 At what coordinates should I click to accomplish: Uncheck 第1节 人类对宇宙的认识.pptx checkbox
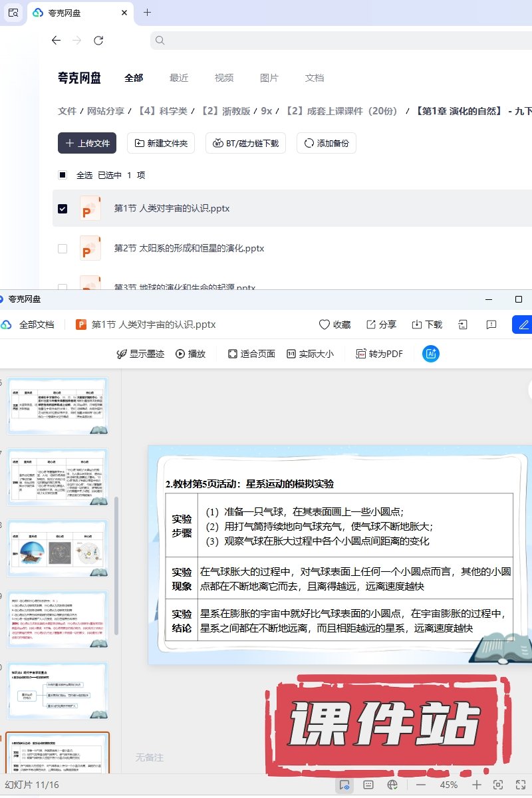click(63, 208)
